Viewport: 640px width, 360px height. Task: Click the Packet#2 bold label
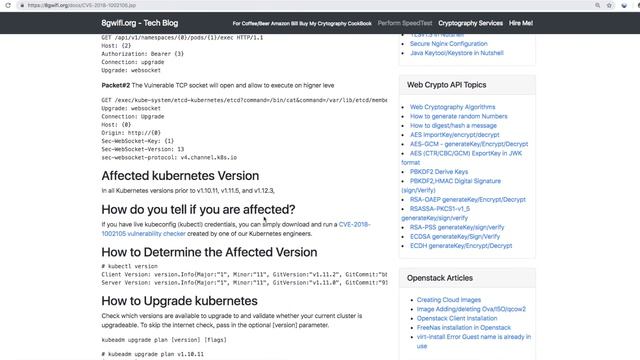[116, 85]
